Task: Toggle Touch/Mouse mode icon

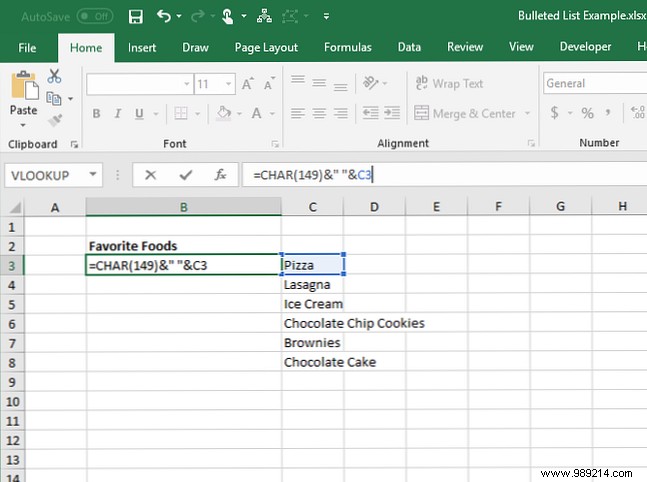Action: point(227,17)
